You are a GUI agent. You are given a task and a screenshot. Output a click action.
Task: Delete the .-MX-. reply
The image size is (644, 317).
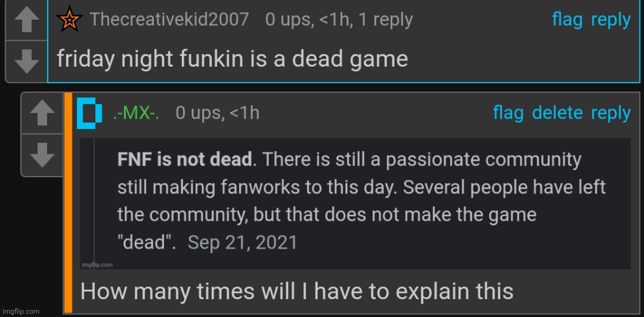(x=557, y=113)
